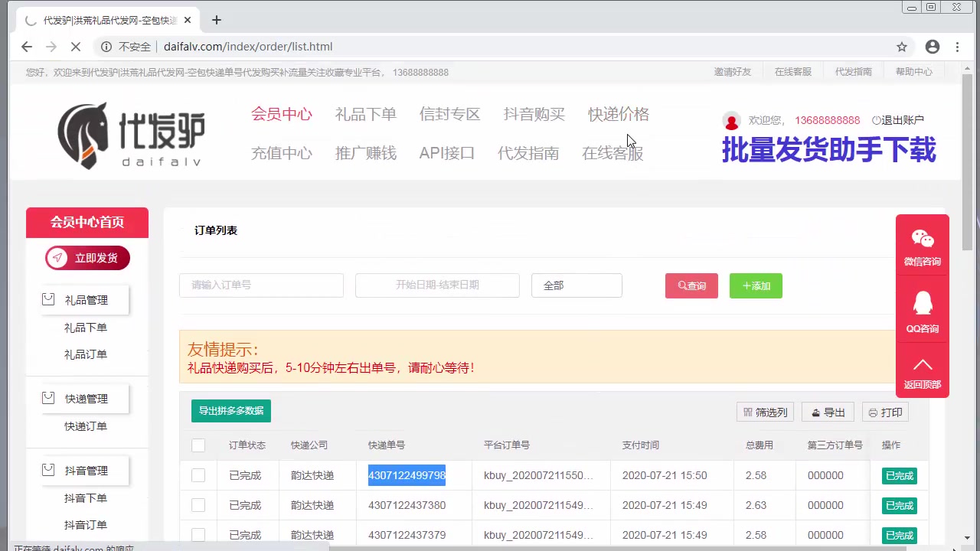980x551 pixels.
Task: Click the 礼品管理 section icon
Action: (x=48, y=299)
